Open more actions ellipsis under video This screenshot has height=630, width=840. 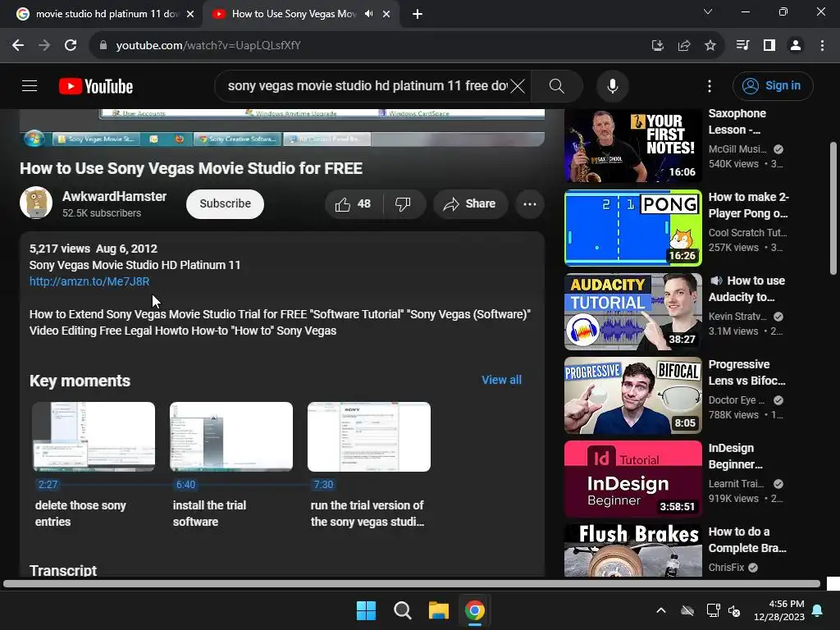point(529,204)
